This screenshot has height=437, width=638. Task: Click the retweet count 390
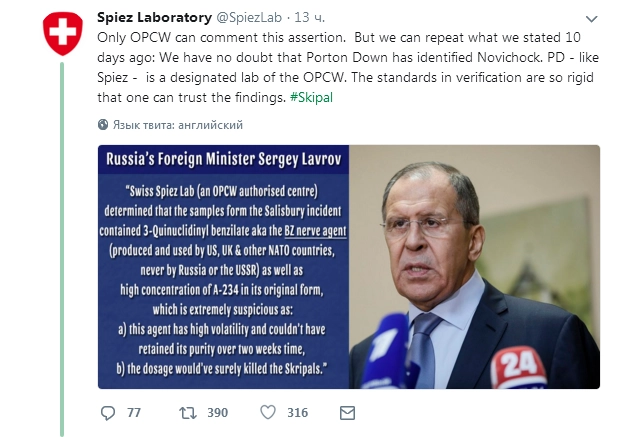point(217,412)
